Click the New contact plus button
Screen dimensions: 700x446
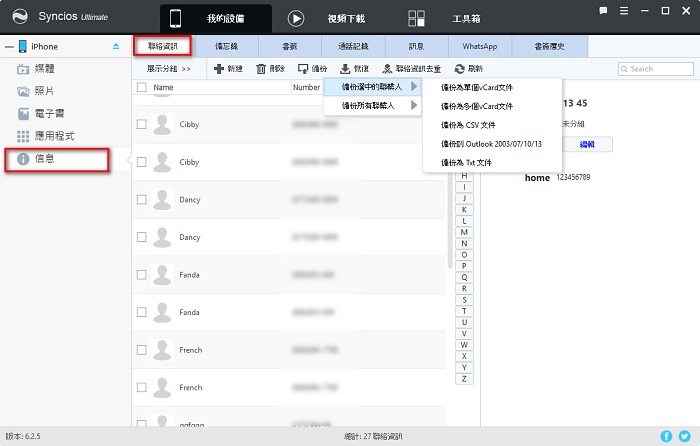click(x=228, y=69)
